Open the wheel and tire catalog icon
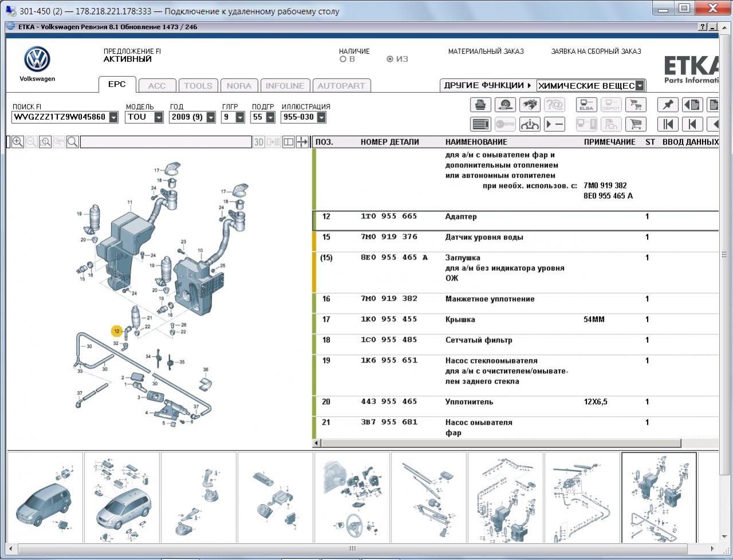The height and width of the screenshot is (560, 733). 505,105
